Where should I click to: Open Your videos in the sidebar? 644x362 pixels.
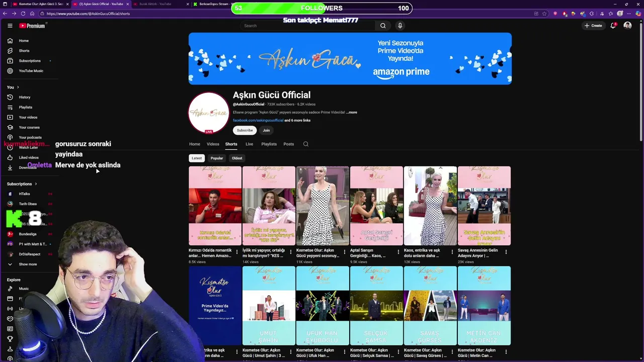click(29, 117)
